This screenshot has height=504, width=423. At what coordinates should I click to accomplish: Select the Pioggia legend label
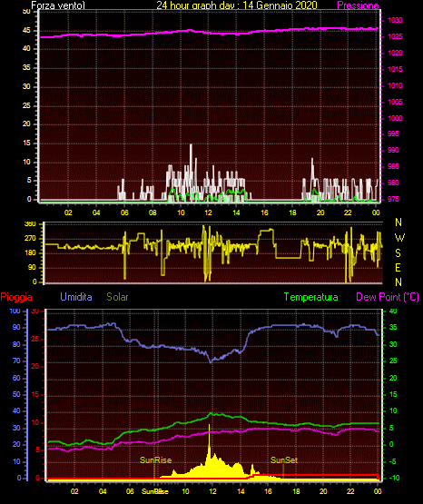coord(16,297)
